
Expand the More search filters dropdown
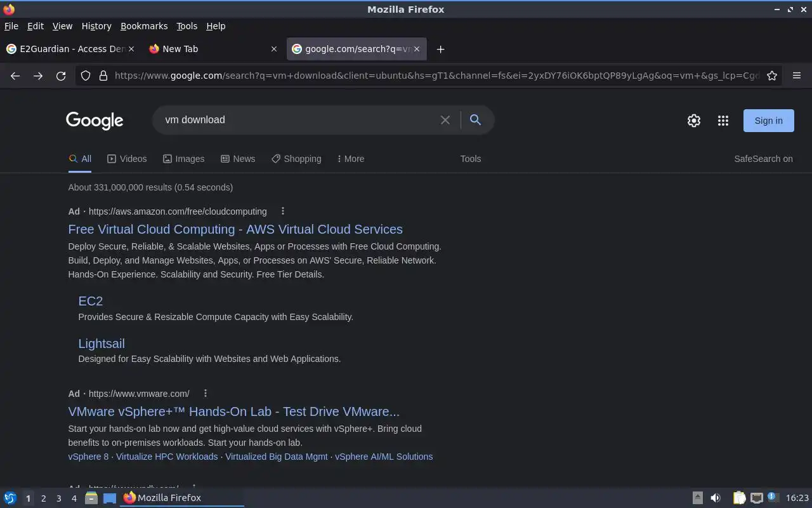click(x=351, y=159)
